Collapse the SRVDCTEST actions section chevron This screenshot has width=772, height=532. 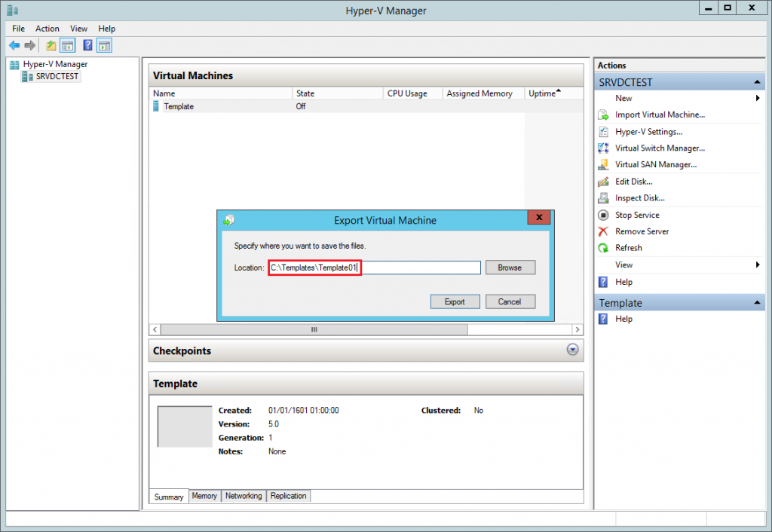coord(757,81)
